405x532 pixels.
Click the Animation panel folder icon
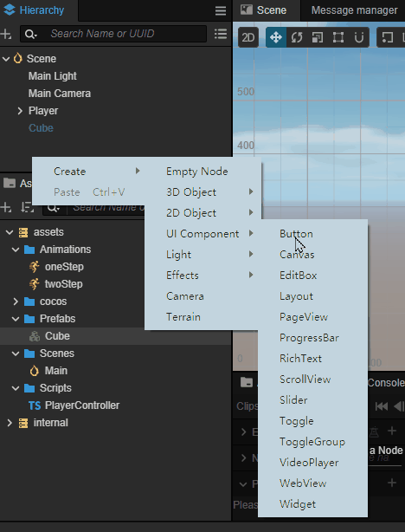[247, 382]
